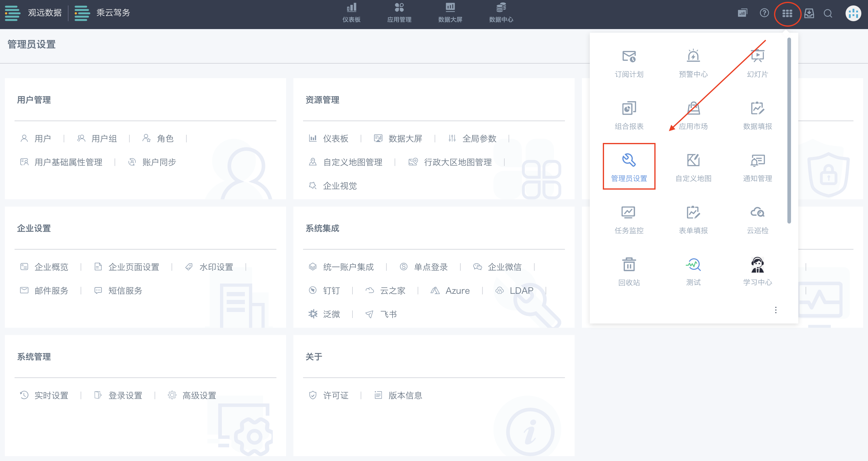Open Azure integration link
Screen dimensions: 868x461
pos(450,290)
